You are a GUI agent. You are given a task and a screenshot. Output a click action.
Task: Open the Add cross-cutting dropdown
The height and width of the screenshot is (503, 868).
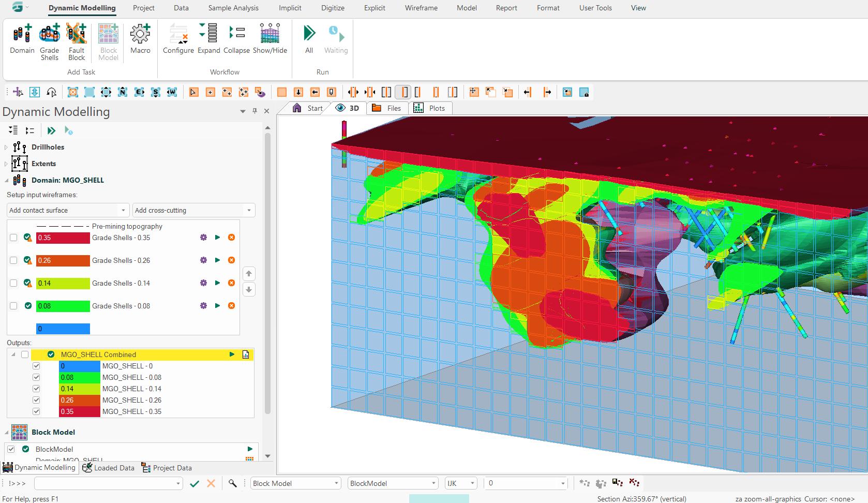pos(193,210)
